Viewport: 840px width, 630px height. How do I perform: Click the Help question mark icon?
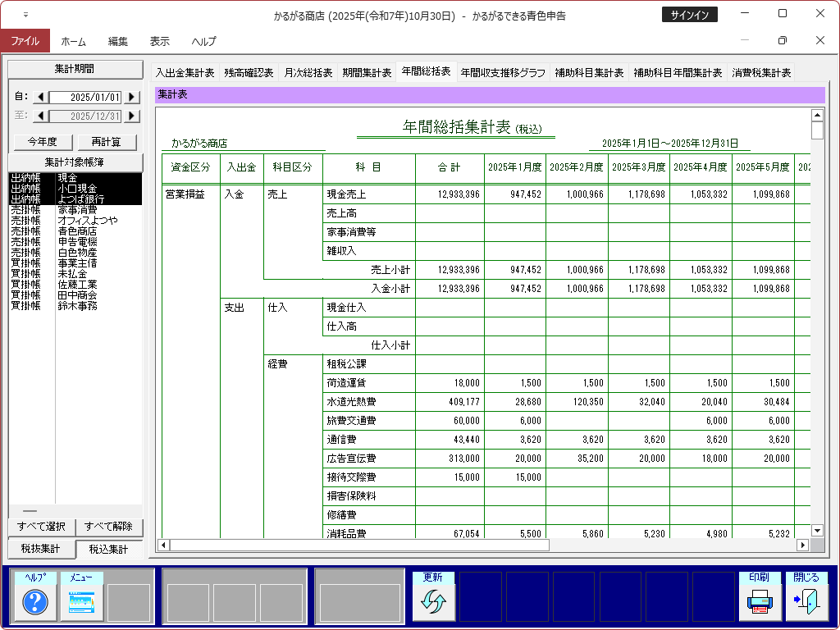click(x=35, y=603)
